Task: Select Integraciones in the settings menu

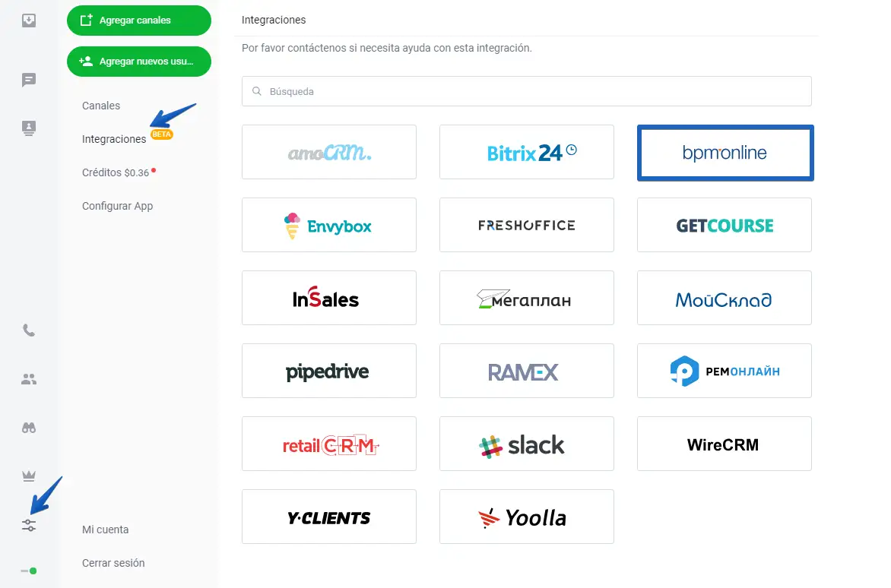Action: pyautogui.click(x=113, y=139)
